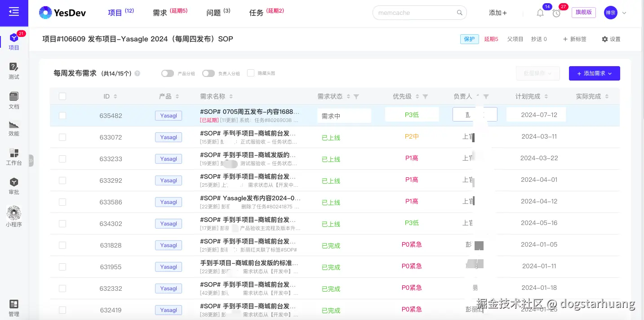Open the hamburger menu at top left
644x320 pixels.
click(x=14, y=13)
